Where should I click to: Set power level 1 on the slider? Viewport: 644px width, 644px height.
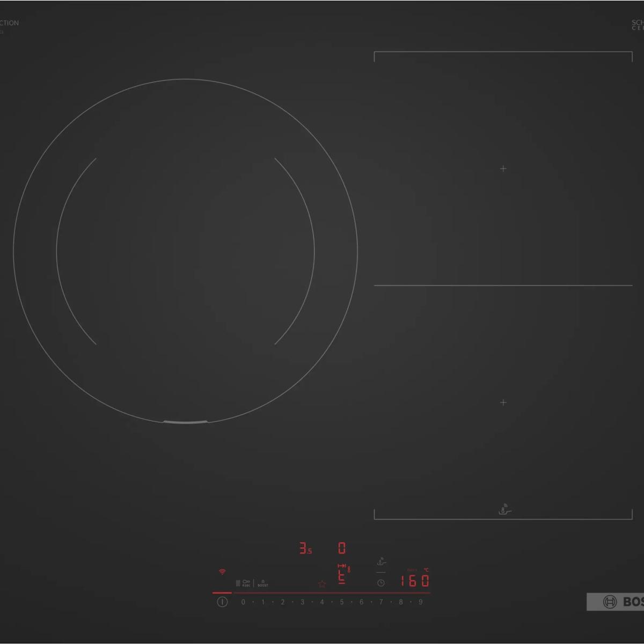coord(263,602)
